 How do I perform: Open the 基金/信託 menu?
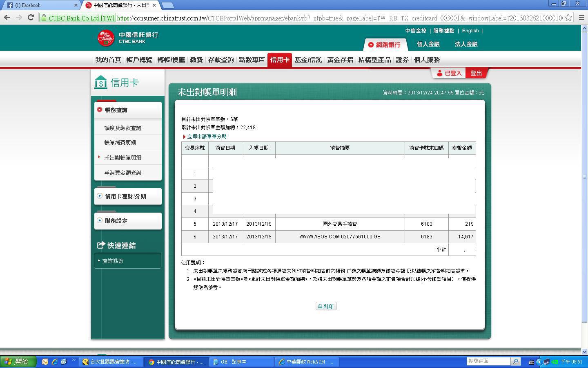click(x=308, y=60)
